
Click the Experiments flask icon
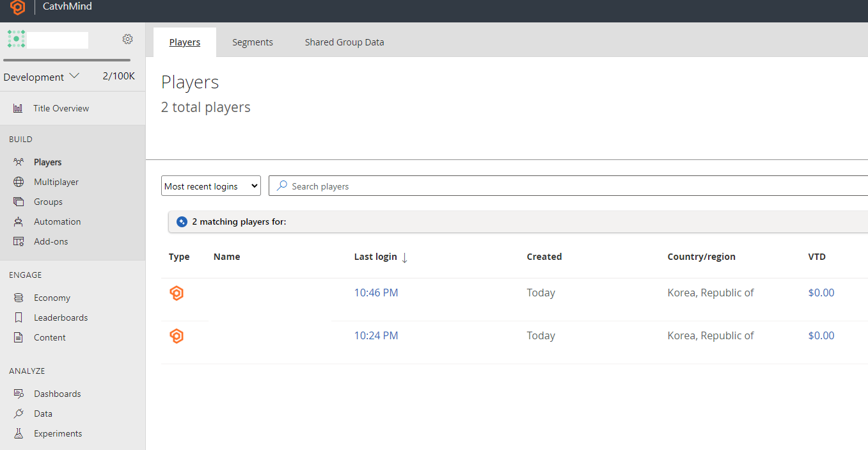click(x=19, y=433)
